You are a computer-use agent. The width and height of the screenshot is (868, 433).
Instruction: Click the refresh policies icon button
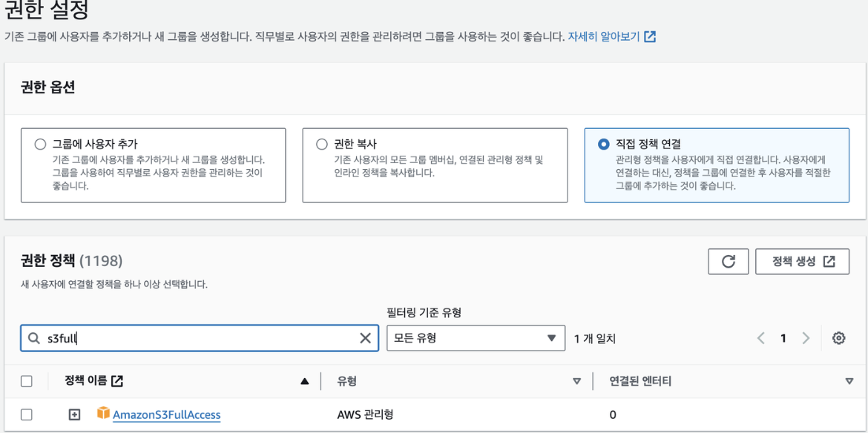pyautogui.click(x=728, y=262)
